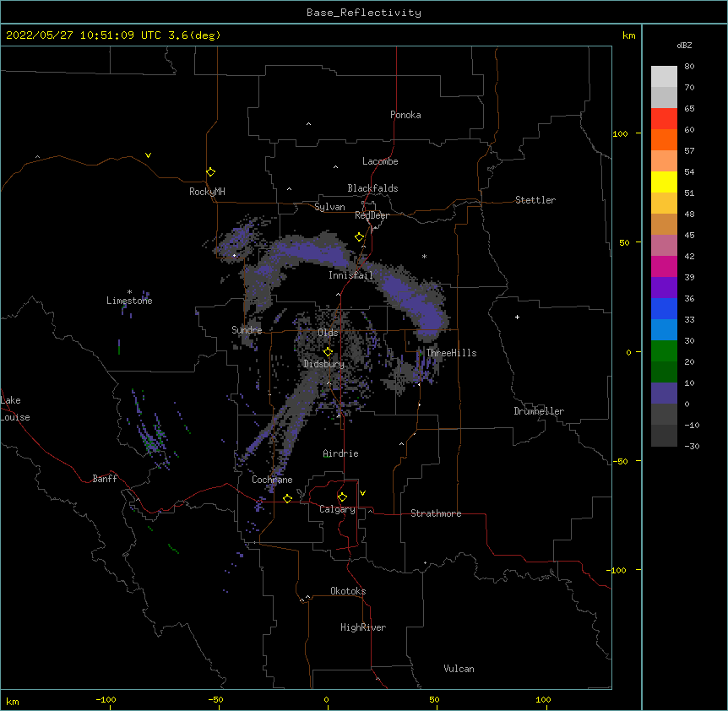
Task: Click the Strathmore label
Action: [436, 513]
